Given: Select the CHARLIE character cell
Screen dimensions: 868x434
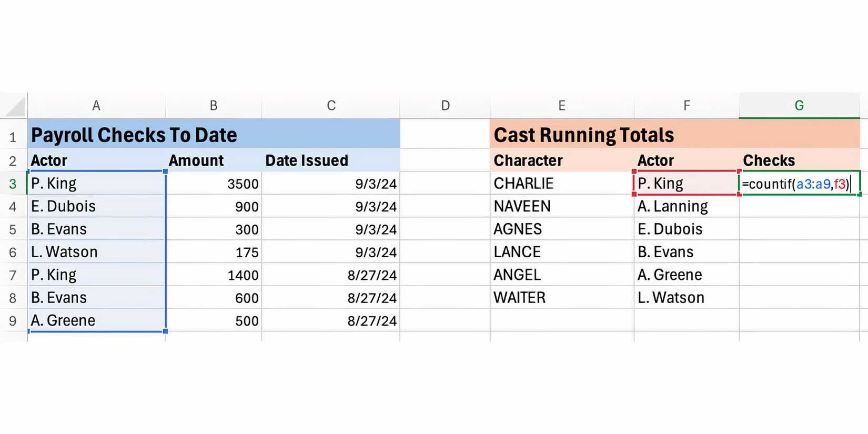Looking at the screenshot, I should (x=561, y=184).
